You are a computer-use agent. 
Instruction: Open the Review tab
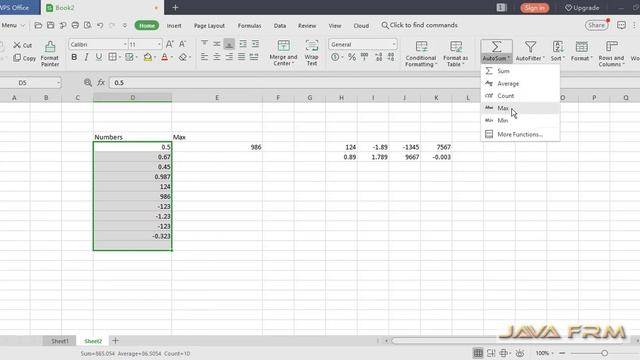(307, 26)
